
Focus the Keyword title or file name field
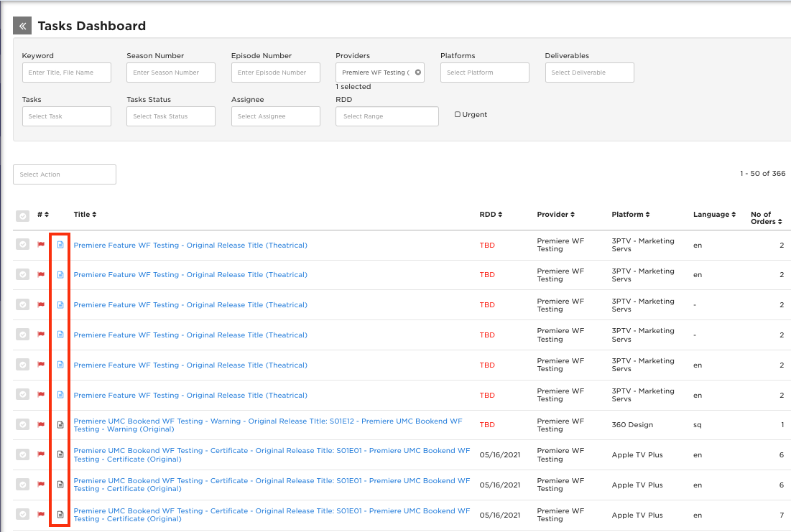pyautogui.click(x=67, y=72)
